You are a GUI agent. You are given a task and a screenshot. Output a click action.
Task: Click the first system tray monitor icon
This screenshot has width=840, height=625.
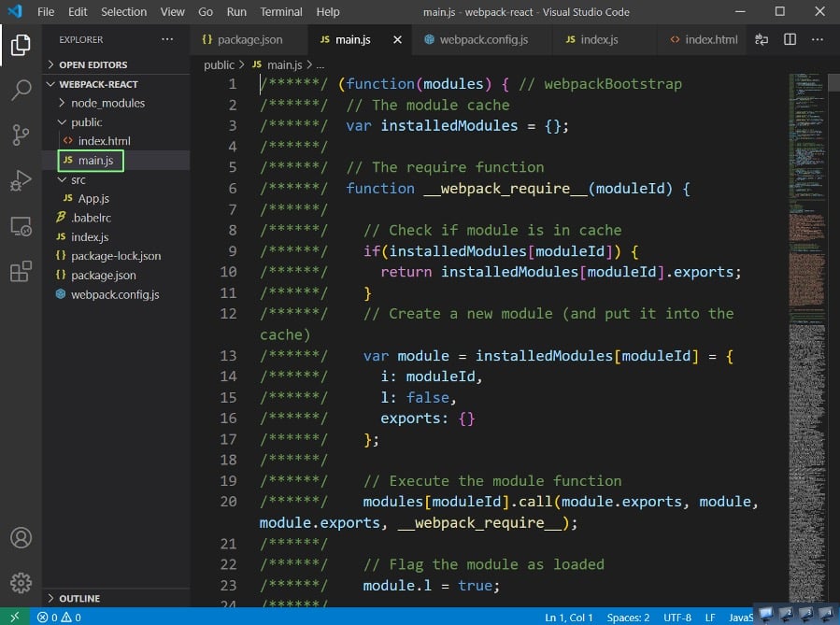(x=765, y=613)
